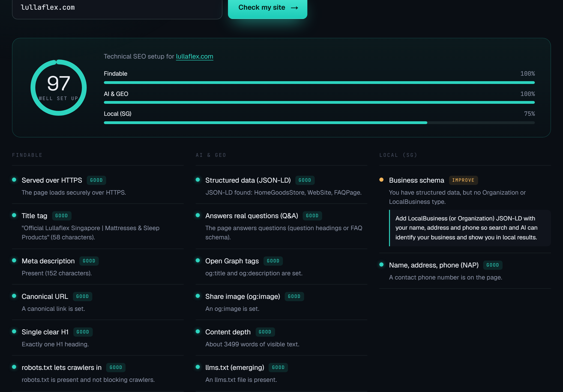Click the text 'An llms.txt file is present.'
563x392 pixels.
241,380
